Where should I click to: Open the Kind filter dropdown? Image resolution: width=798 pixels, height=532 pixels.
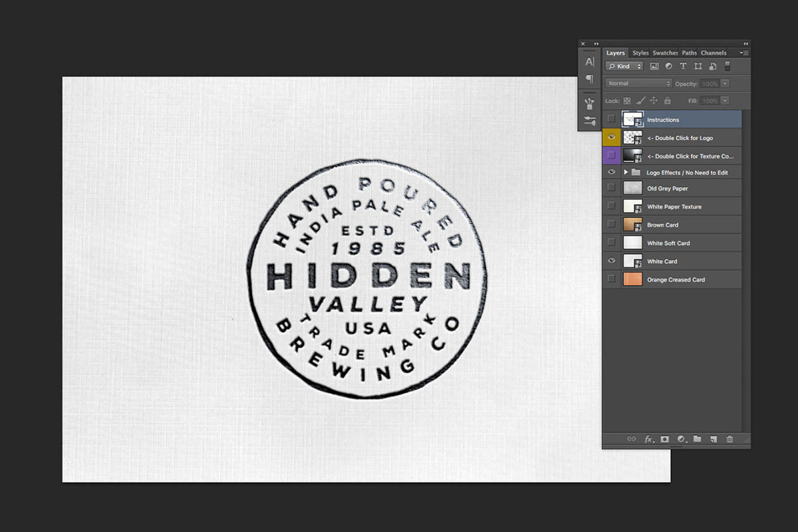click(624, 66)
